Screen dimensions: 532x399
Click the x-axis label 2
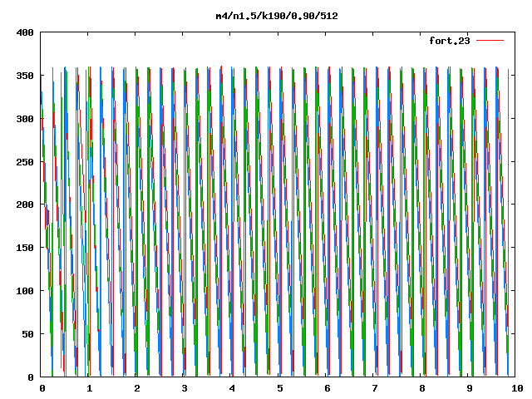tap(136, 388)
